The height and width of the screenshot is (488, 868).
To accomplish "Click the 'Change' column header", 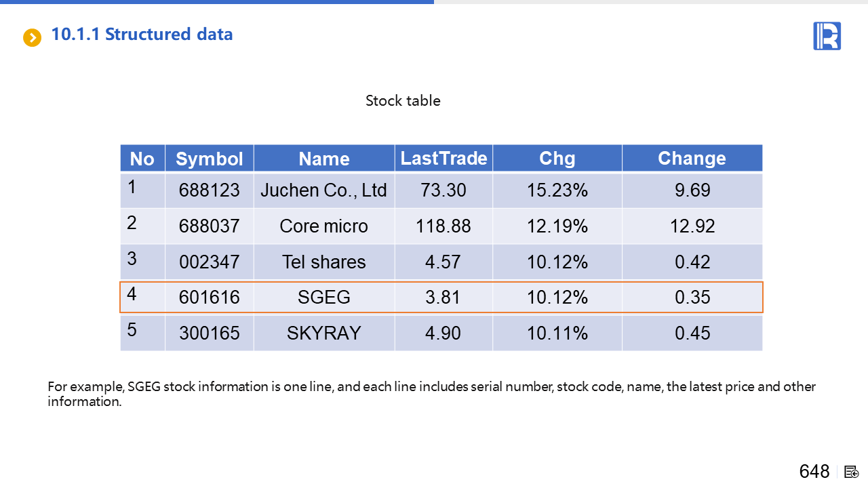I will 692,159.
